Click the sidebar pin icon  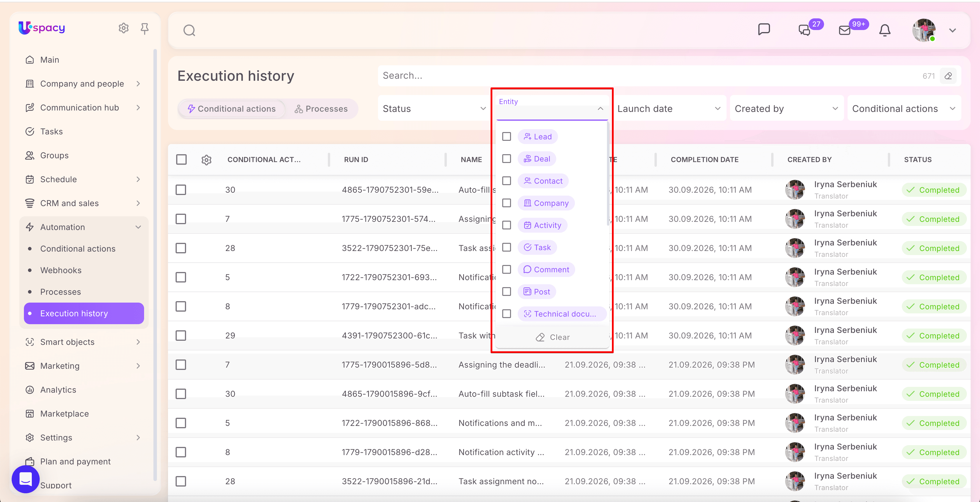coord(145,28)
